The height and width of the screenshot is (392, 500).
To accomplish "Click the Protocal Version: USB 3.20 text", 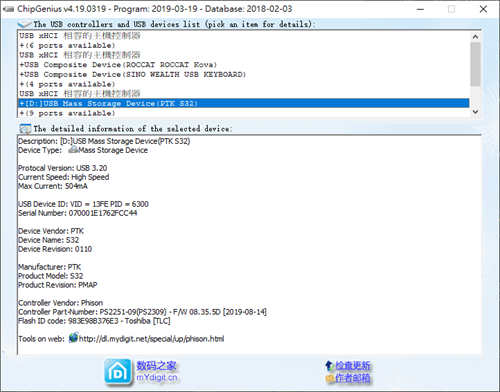I will pos(63,168).
